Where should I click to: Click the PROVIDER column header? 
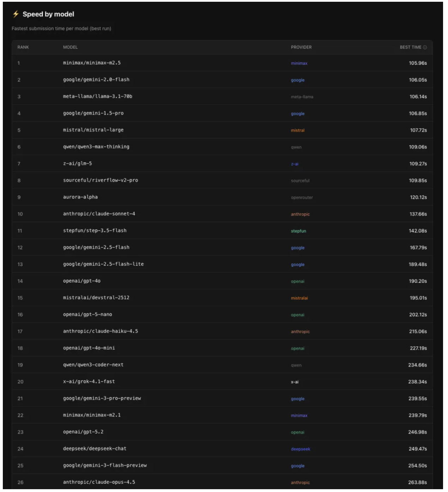pos(301,47)
